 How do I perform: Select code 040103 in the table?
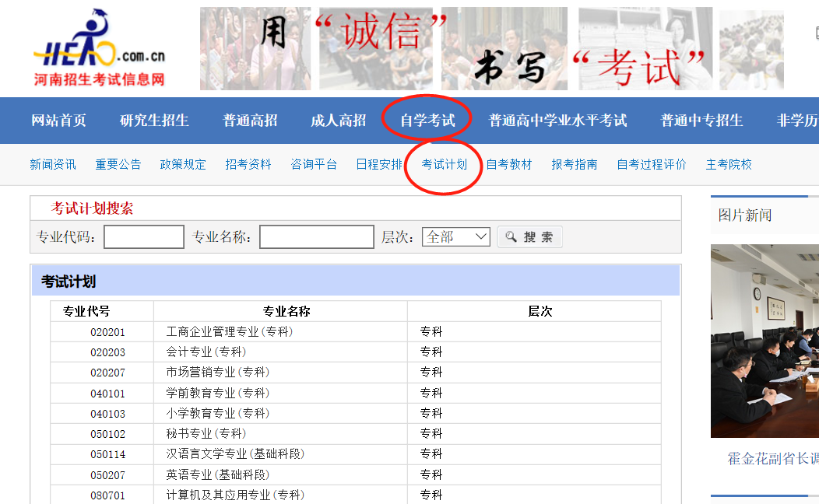(107, 415)
